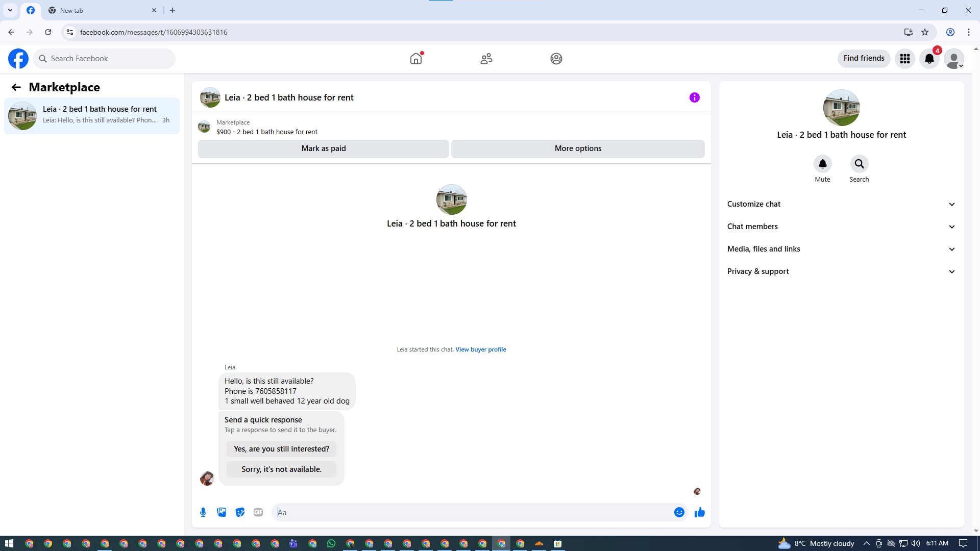Image resolution: width=980 pixels, height=551 pixels.
Task: Open the Facebook apps grid menu
Action: tap(904, 59)
